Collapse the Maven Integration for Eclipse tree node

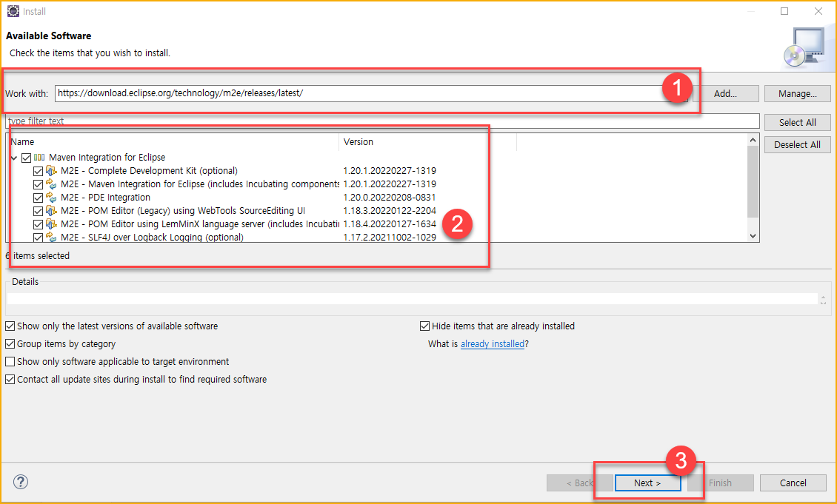(x=14, y=158)
